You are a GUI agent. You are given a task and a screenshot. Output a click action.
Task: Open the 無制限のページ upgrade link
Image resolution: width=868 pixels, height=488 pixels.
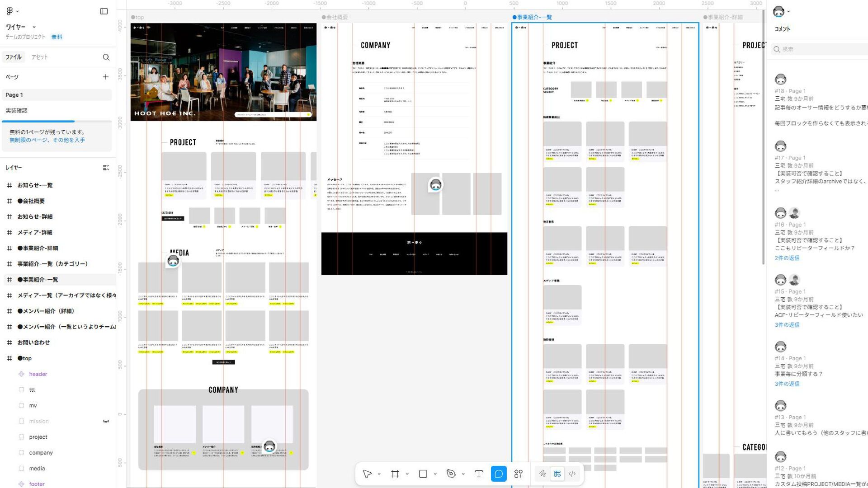47,140
